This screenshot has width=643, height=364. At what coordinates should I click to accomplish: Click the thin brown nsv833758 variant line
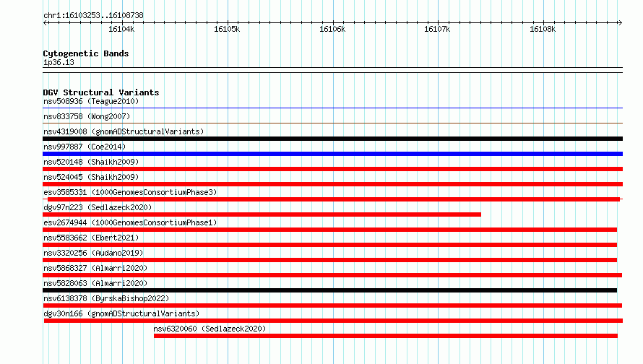tap(332, 123)
